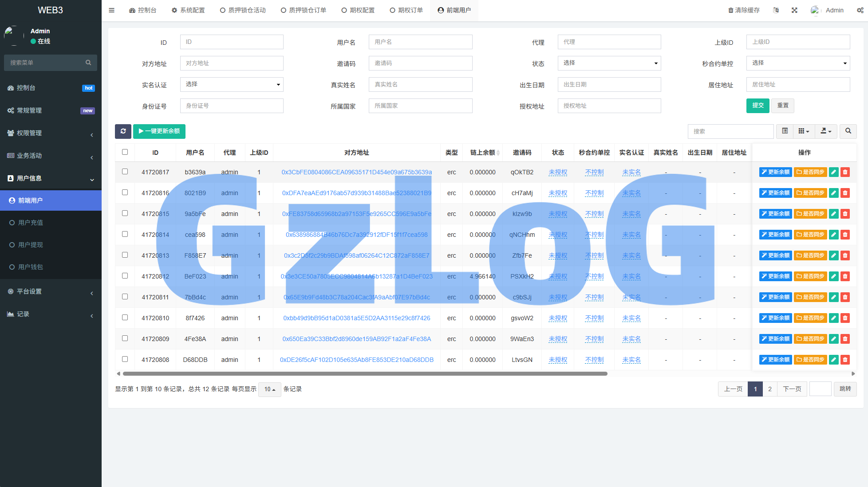Viewport: 868px width, 487px height.
Task: Click the 用户名 filter input field
Action: click(420, 42)
